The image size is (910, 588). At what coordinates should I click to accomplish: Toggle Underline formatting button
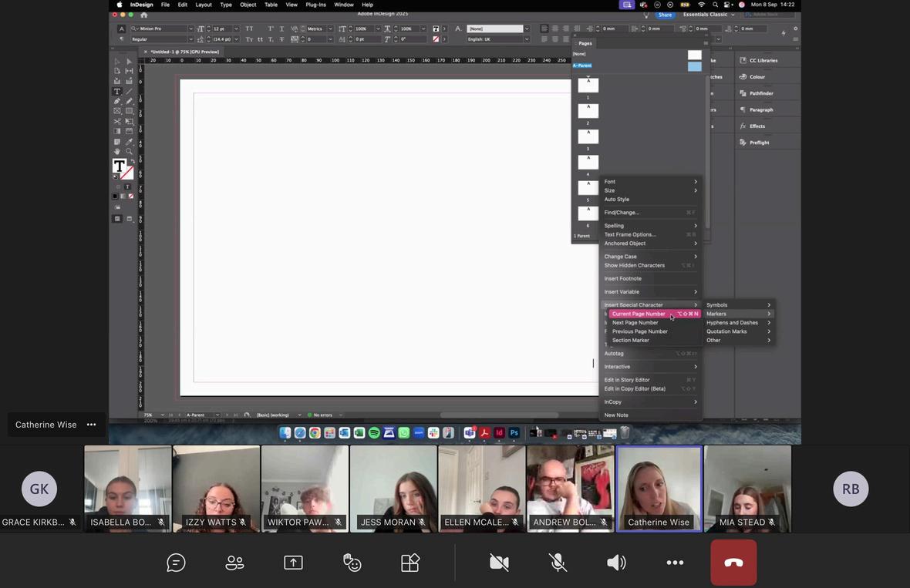(282, 29)
